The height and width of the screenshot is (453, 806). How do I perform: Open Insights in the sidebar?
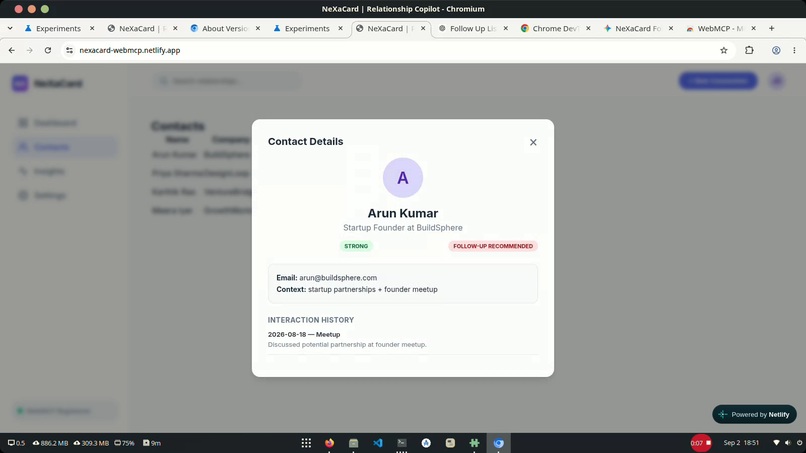pos(65,171)
